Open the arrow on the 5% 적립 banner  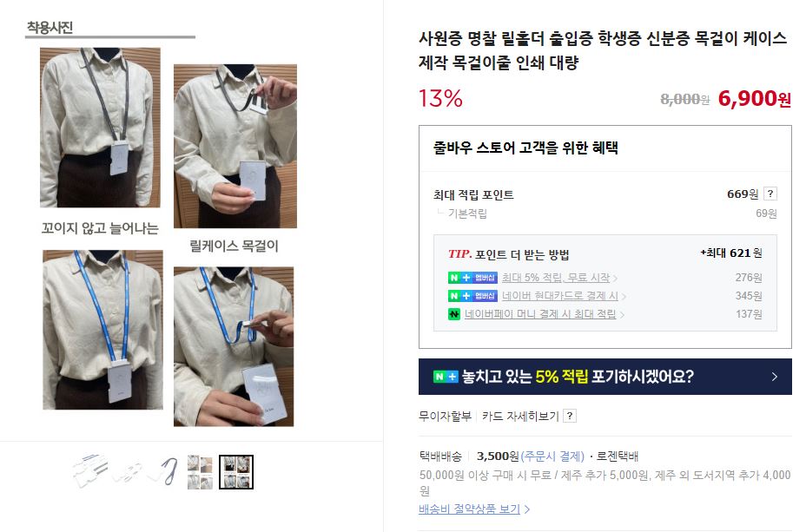(x=775, y=377)
